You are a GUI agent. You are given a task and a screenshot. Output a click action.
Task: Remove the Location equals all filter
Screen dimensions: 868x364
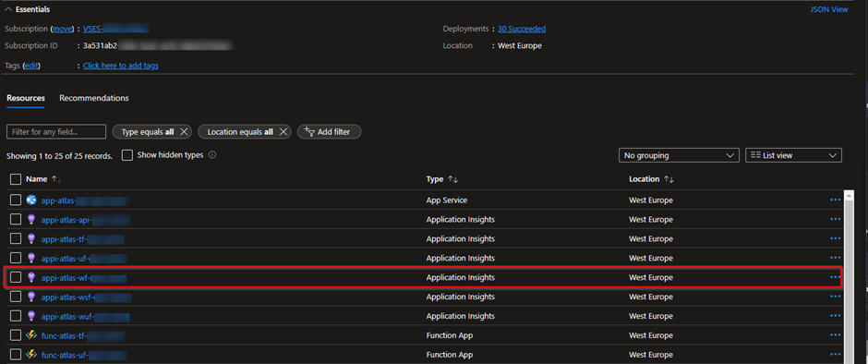point(283,132)
